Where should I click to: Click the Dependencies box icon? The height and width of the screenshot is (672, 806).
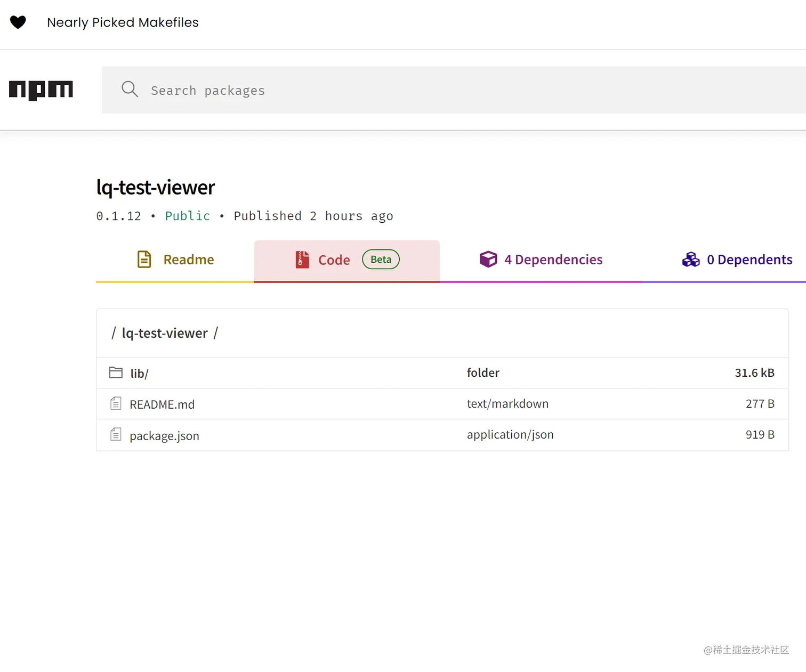(x=488, y=260)
